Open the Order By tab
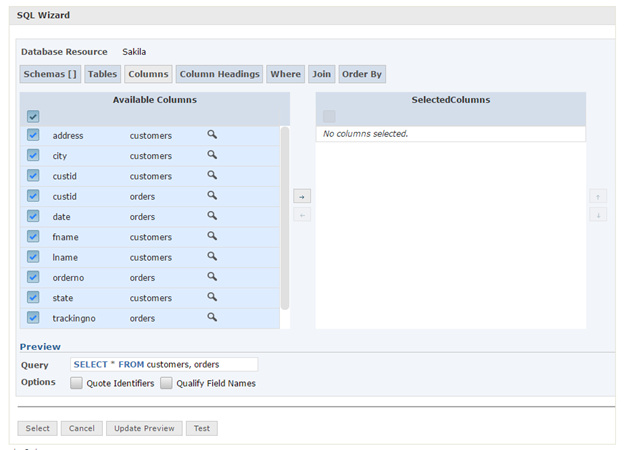 pos(362,74)
